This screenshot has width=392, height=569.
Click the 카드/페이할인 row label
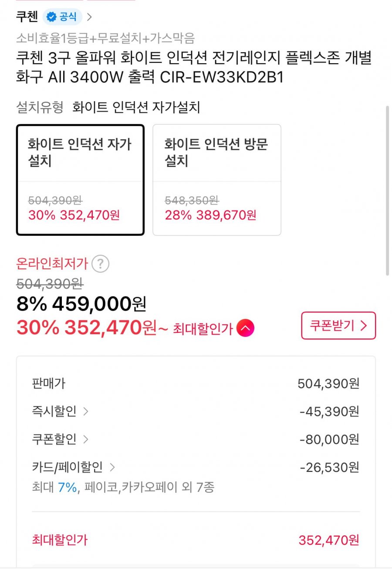click(68, 467)
